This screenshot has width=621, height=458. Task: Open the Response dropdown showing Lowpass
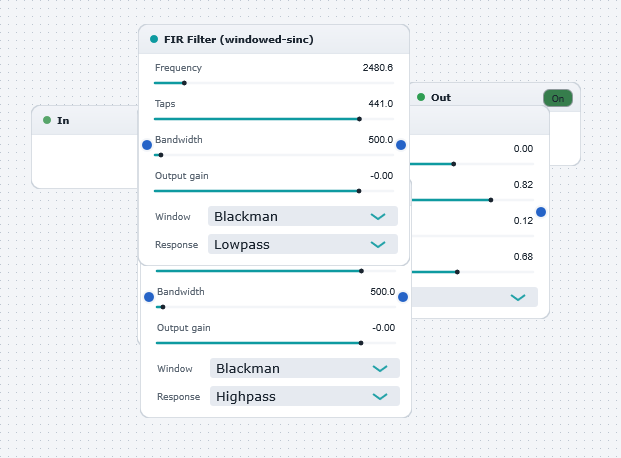click(303, 244)
